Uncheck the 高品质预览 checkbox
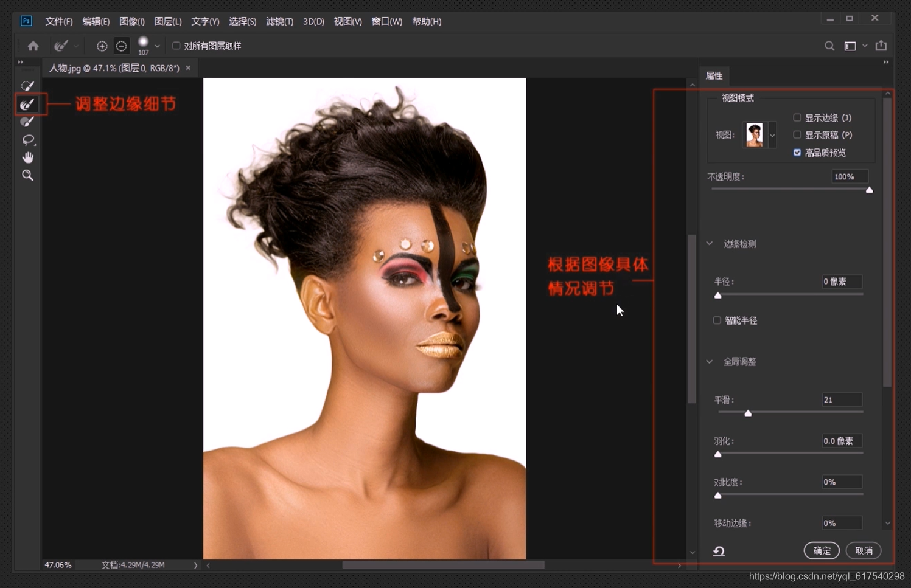This screenshot has width=911, height=588. (797, 152)
